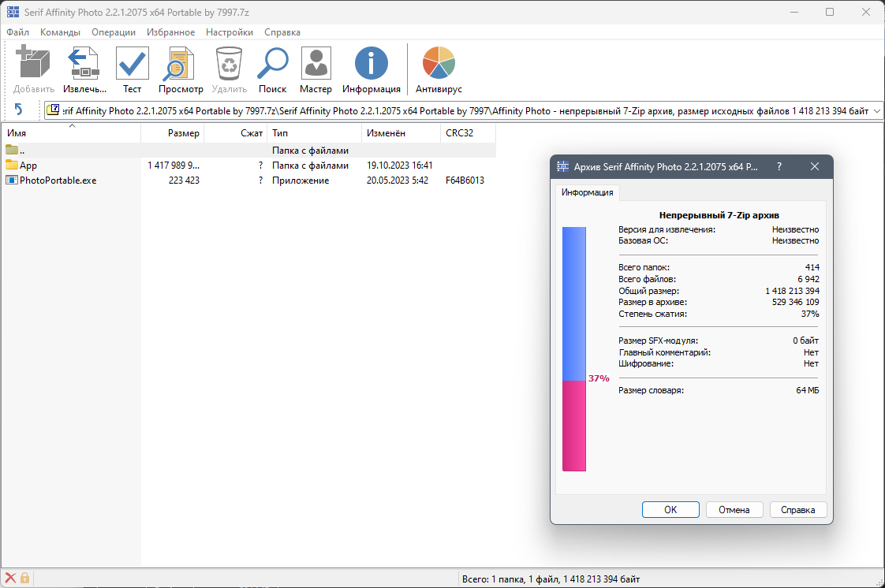The width and height of the screenshot is (885, 588).
Task: Start a search with the Поиск magnifier icon
Action: click(x=272, y=63)
